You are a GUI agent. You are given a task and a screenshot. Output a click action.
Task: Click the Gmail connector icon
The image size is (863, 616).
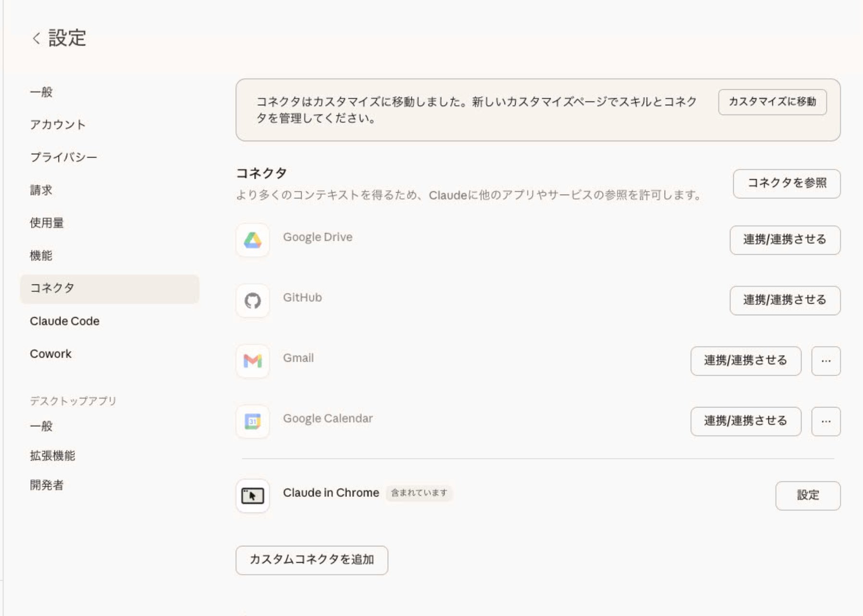pos(252,361)
